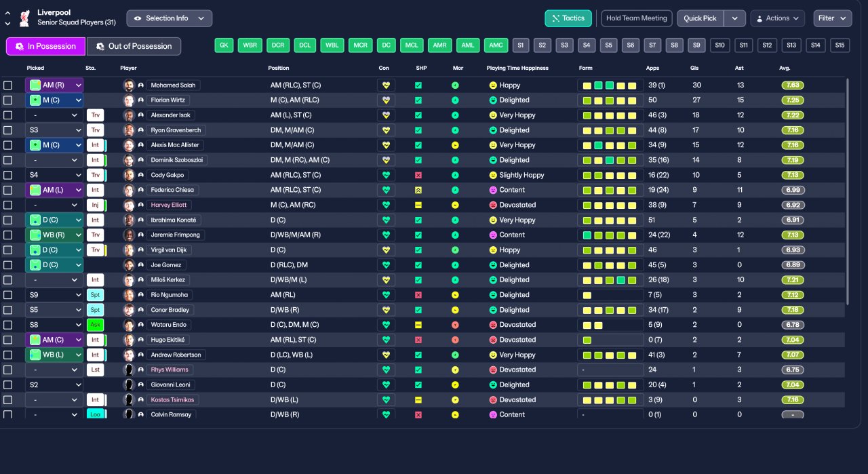This screenshot has width=868, height=474.
Task: Open the Actions dropdown
Action: coord(777,18)
